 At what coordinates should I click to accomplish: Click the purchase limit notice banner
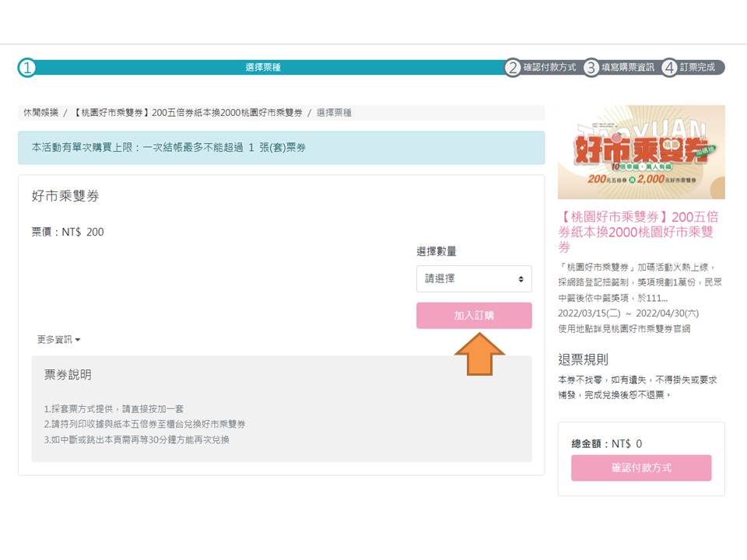[x=281, y=148]
